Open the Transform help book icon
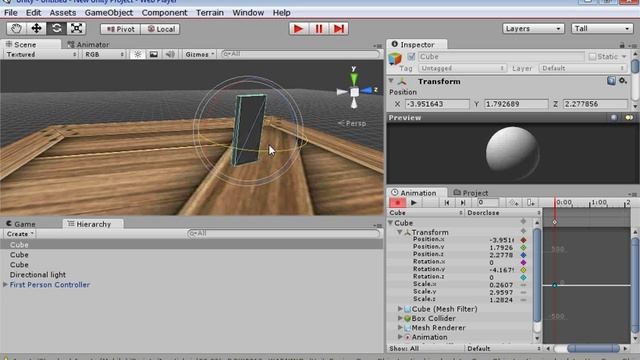This screenshot has width=640, height=360. (611, 81)
